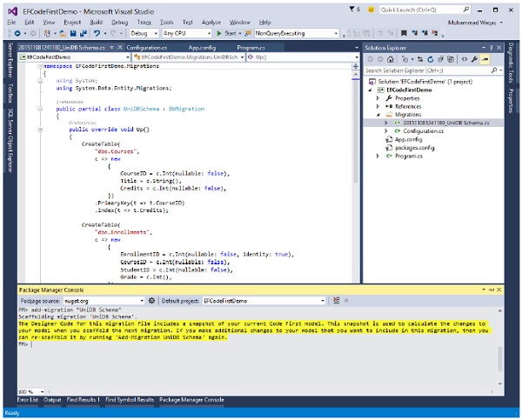Image resolution: width=522 pixels, height=420 pixels.
Task: Click Collapse All icon in Solution Explorer toolbar
Action: [441, 61]
